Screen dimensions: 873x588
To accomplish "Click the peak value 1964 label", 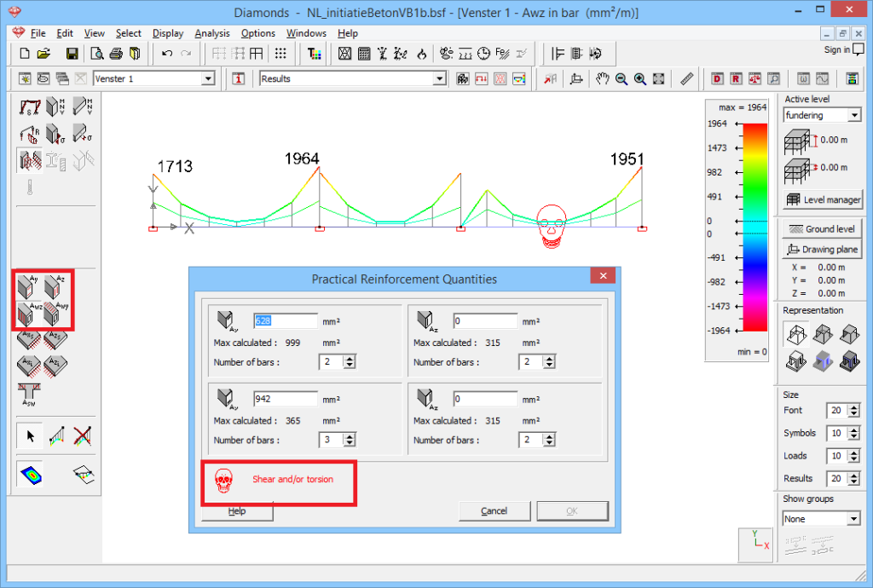I will coord(302,159).
